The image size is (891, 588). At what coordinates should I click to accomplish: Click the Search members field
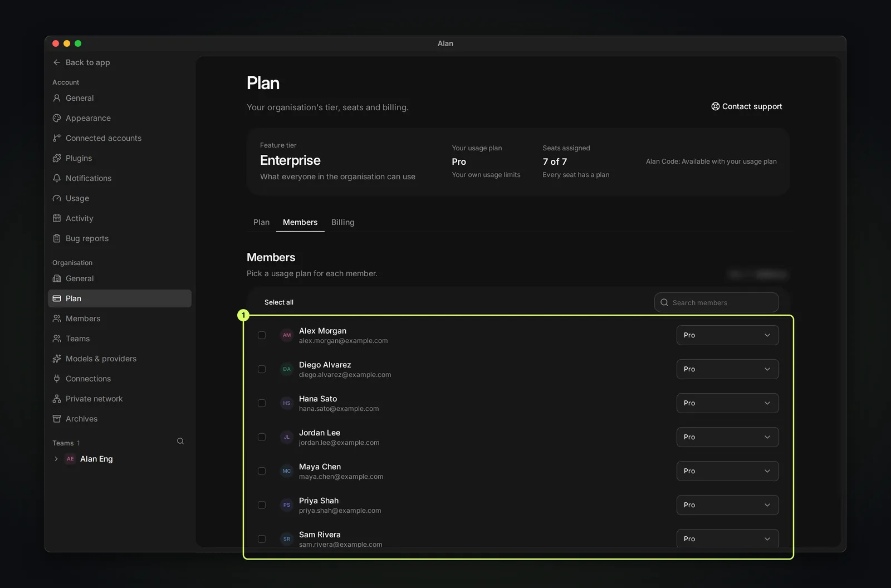[x=716, y=302]
